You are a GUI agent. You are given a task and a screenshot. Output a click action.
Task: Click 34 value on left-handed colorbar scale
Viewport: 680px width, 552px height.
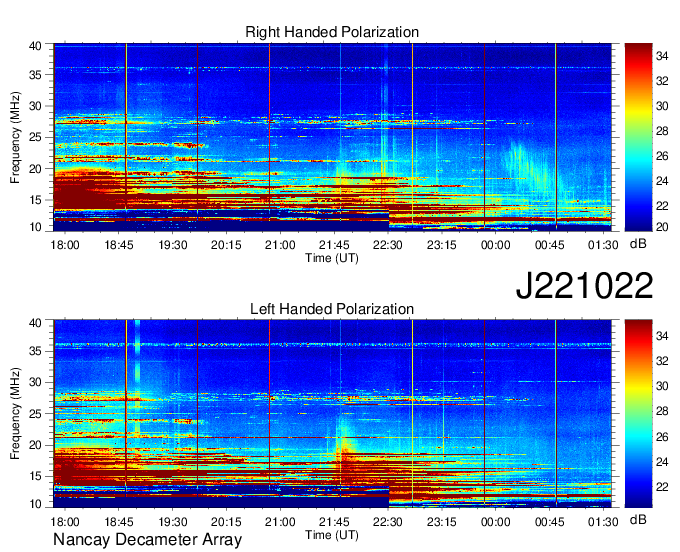(662, 336)
